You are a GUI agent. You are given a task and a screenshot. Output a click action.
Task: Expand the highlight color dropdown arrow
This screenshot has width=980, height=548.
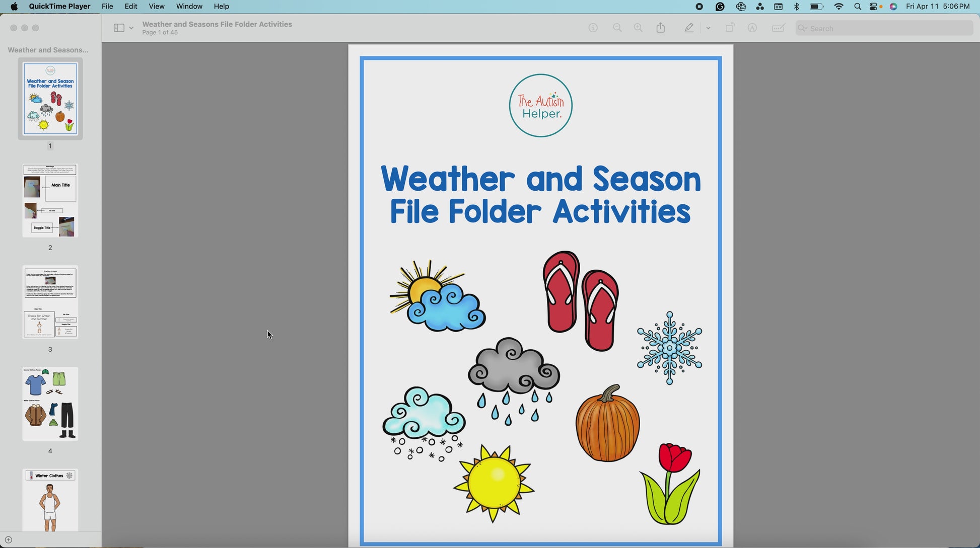pyautogui.click(x=708, y=28)
